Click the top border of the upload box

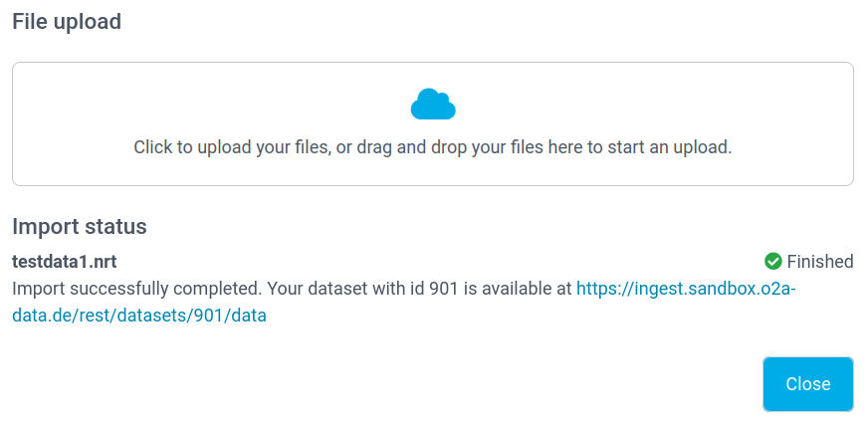(433, 63)
